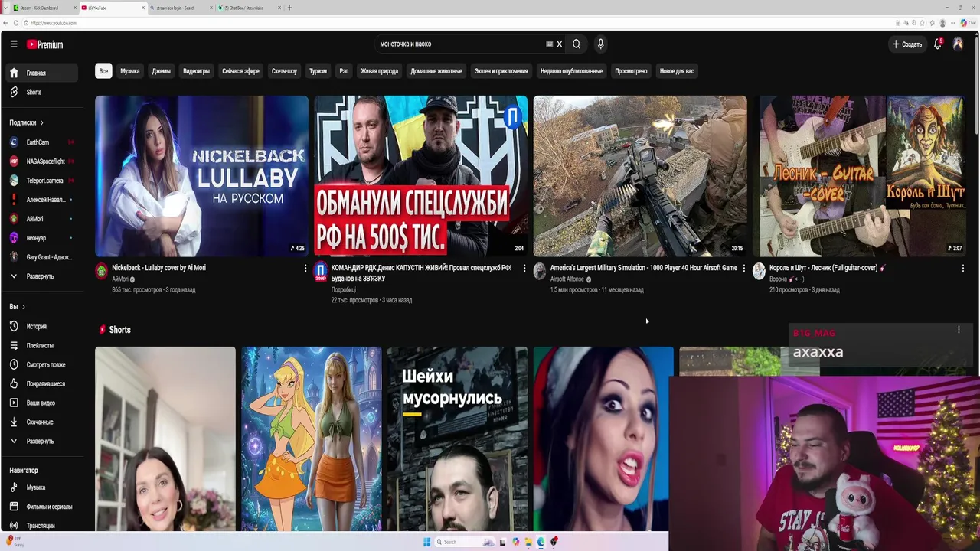The width and height of the screenshot is (980, 551).
Task: Select the Видеоигры filter chip
Action: tap(196, 71)
